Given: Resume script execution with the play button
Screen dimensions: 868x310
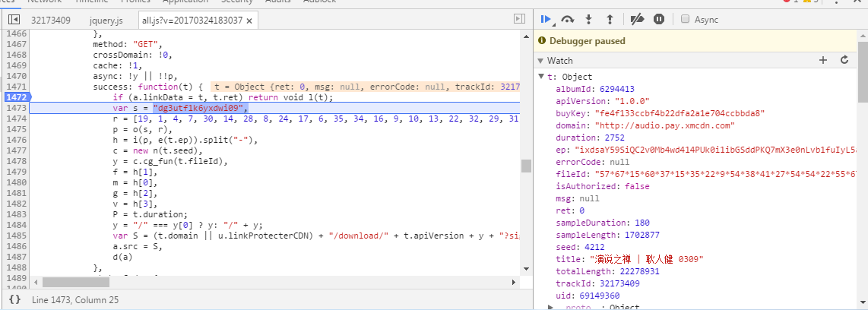Looking at the screenshot, I should click(x=545, y=20).
